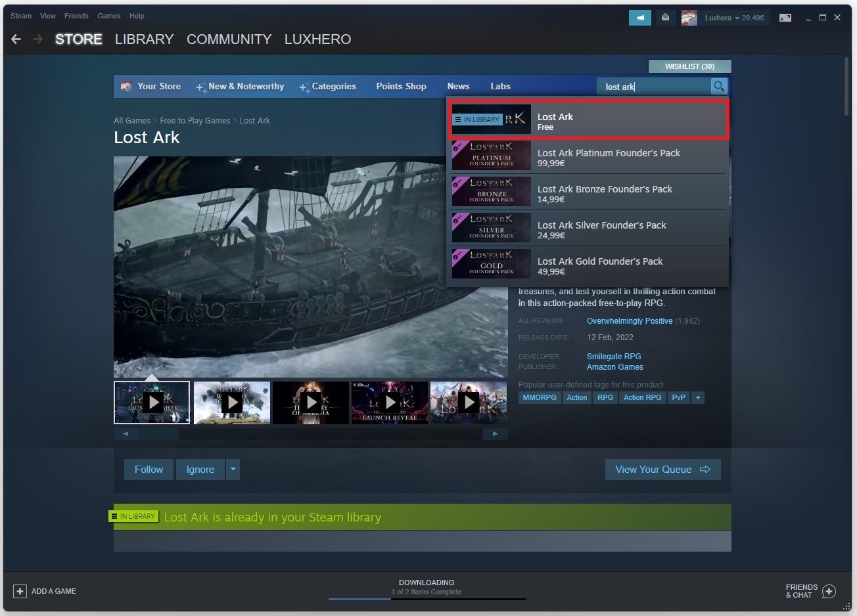
Task: Click View Your Queue button
Action: tap(662, 470)
